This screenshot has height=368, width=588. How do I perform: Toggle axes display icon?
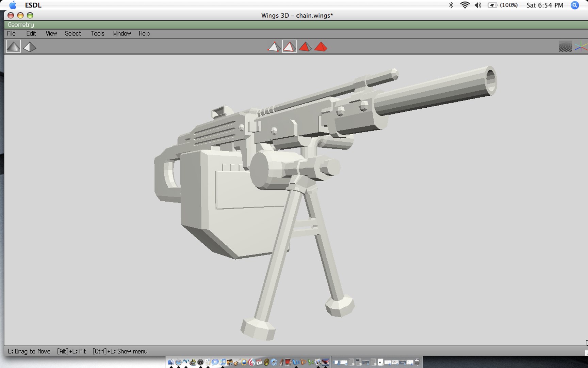(x=581, y=46)
